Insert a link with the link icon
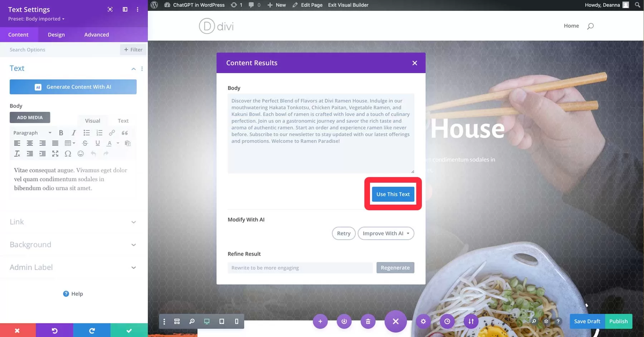 coord(112,133)
